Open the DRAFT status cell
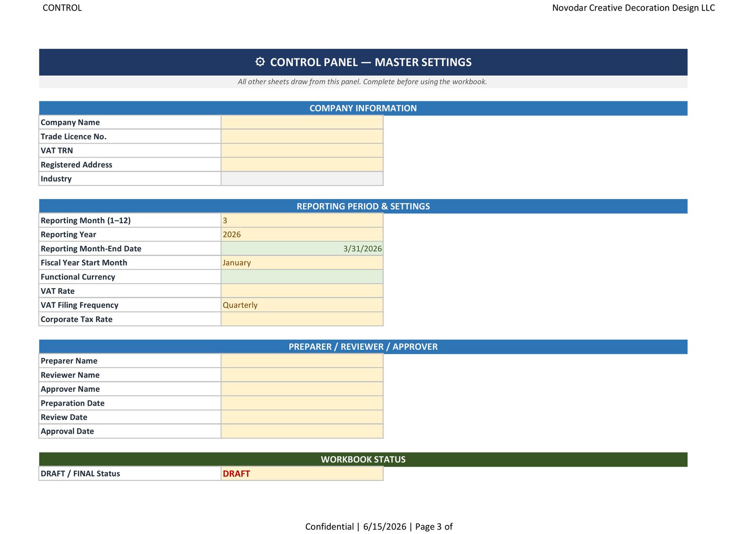The image size is (756, 534). pyautogui.click(x=302, y=474)
